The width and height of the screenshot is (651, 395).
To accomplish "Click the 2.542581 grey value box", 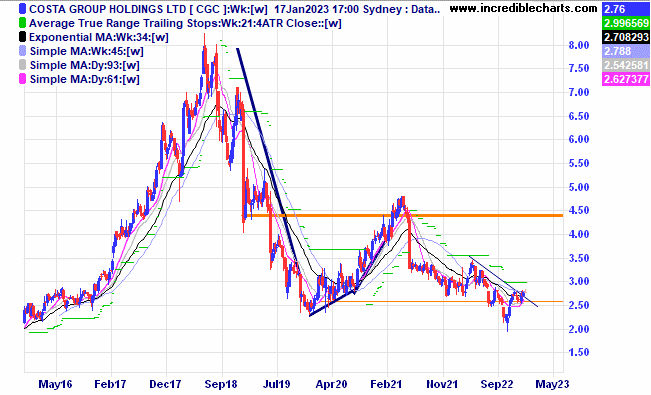I will point(625,65).
